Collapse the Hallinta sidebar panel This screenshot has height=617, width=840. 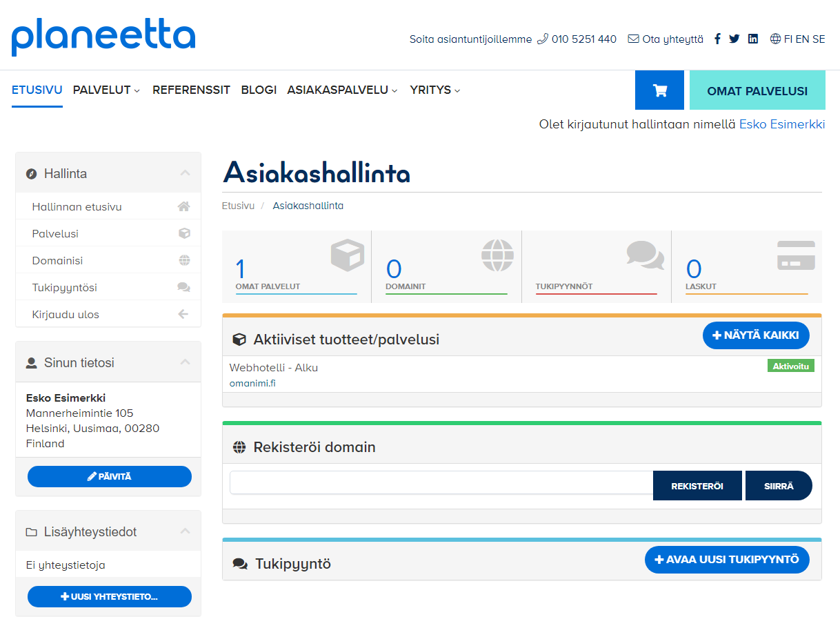click(185, 173)
